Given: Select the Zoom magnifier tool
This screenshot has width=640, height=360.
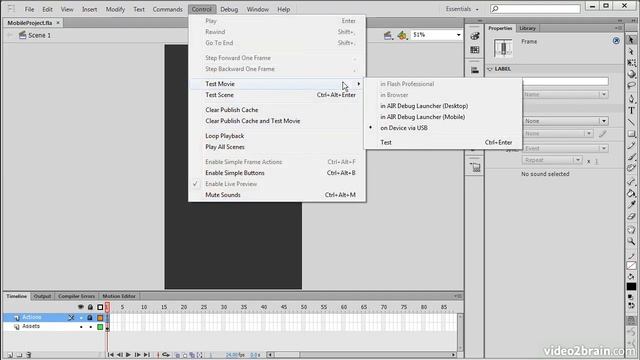Looking at the screenshot, I should 631,242.
